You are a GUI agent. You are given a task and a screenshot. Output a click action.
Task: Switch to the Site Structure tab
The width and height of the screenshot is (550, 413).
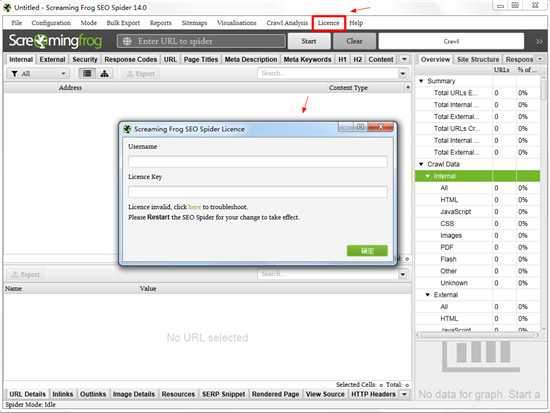[x=478, y=59]
